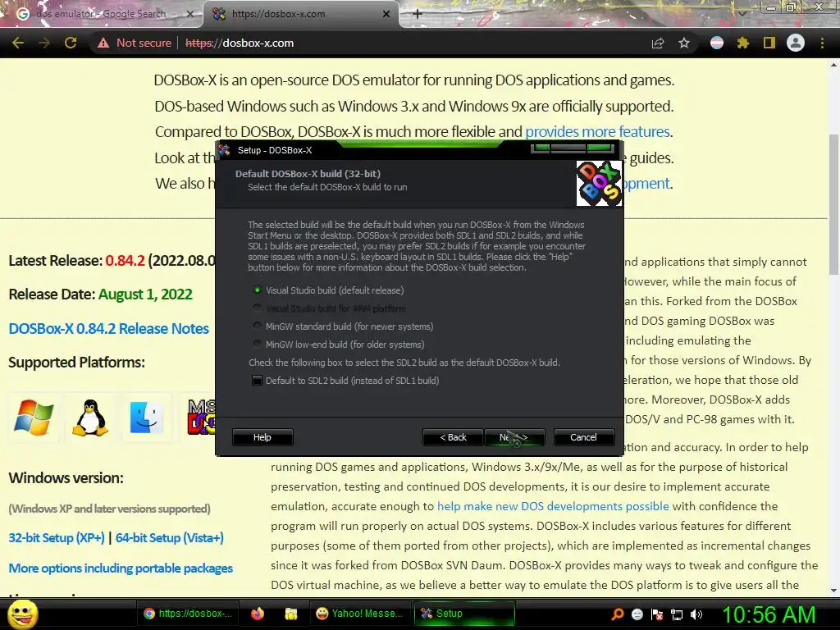Click the round white tray icon
Image resolution: width=840 pixels, height=630 pixels.
click(x=637, y=614)
